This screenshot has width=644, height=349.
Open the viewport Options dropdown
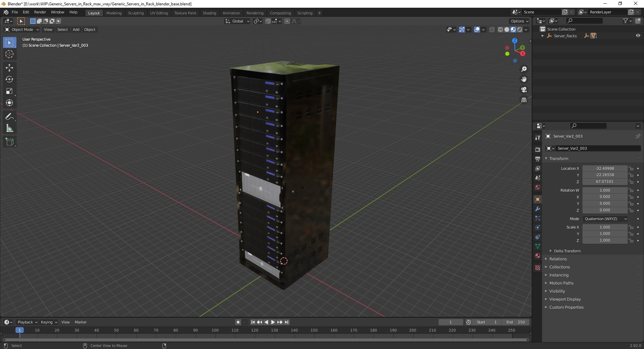519,21
